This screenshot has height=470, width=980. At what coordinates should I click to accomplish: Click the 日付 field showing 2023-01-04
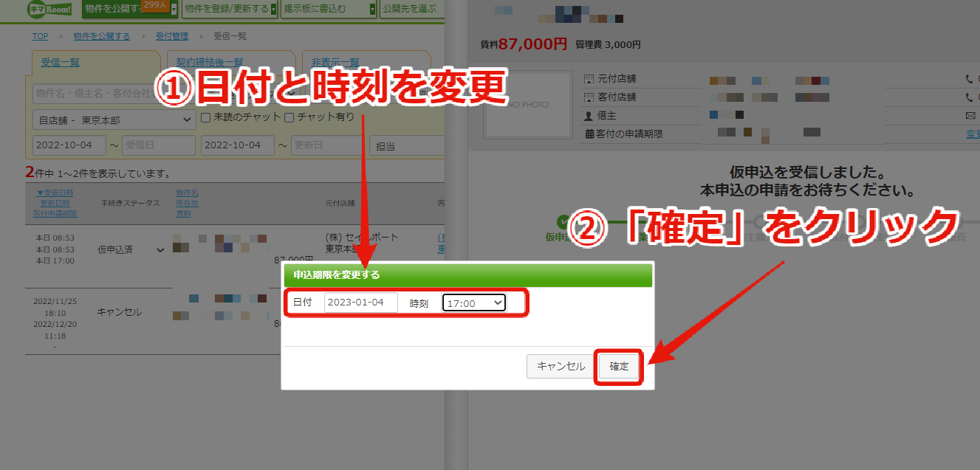(x=360, y=303)
